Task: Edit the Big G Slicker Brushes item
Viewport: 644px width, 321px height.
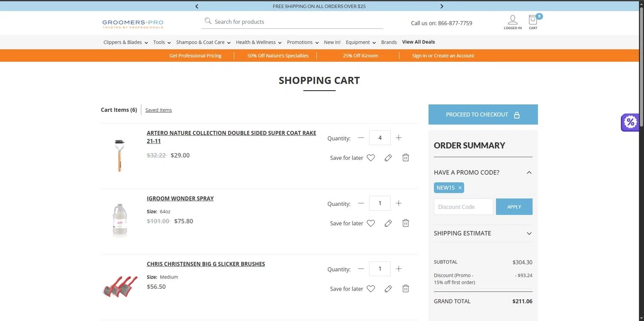Action: (x=388, y=289)
